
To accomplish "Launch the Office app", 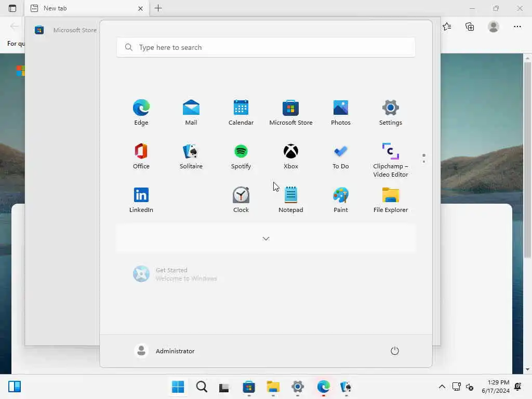I will pos(141,156).
